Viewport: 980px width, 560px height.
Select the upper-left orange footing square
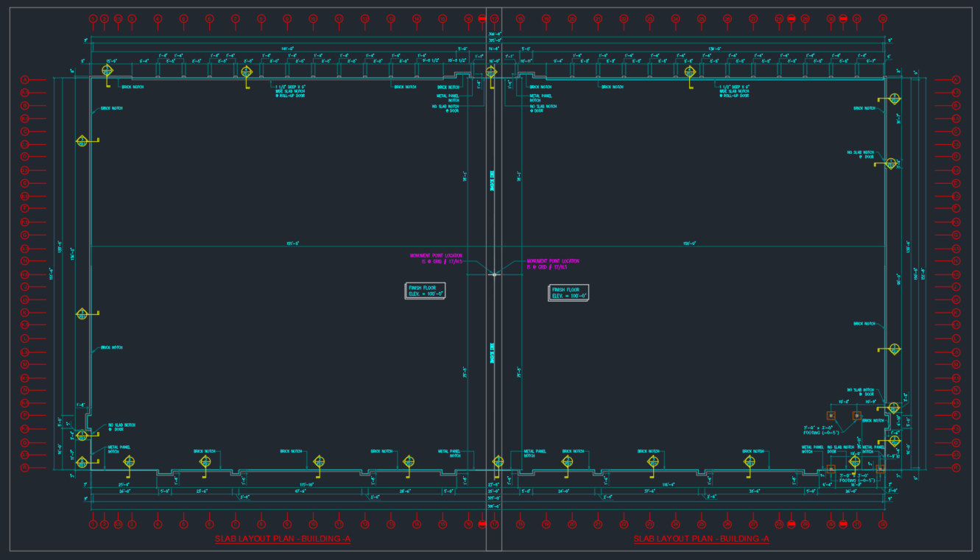[831, 416]
